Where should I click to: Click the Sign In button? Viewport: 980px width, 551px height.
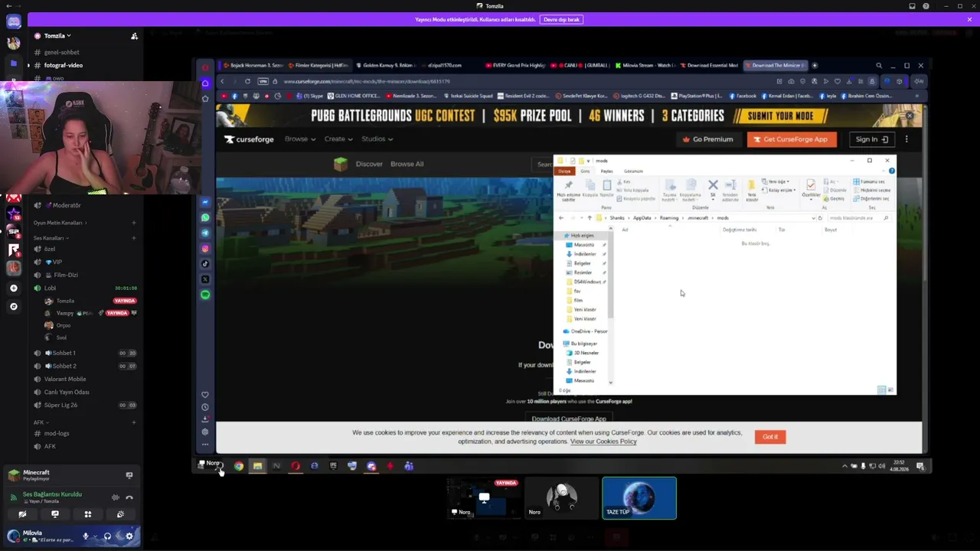[871, 139]
